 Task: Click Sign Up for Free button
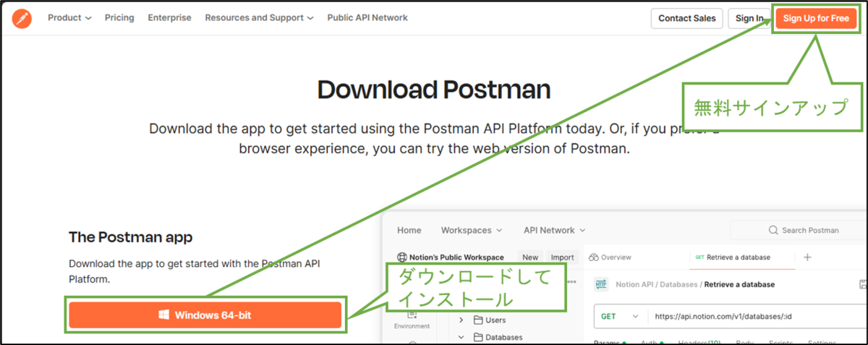click(816, 19)
